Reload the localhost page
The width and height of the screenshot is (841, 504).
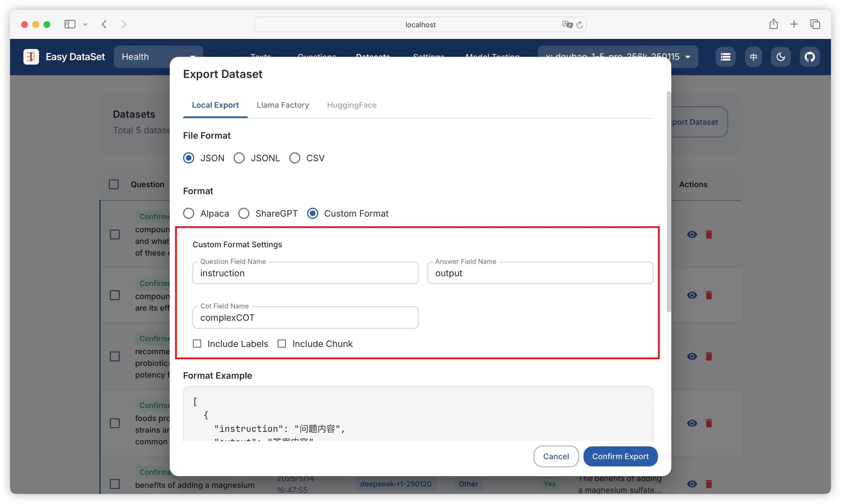click(x=579, y=25)
